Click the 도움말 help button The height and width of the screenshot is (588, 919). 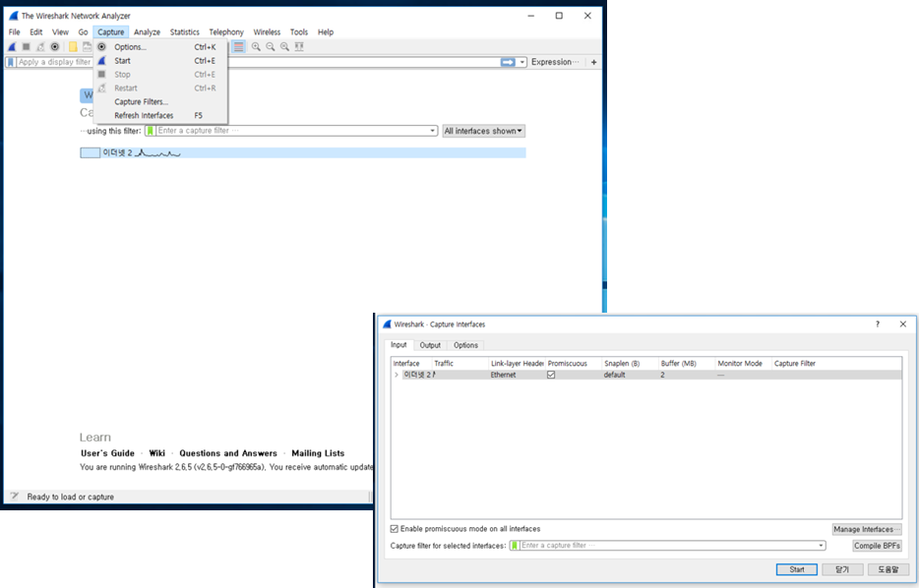pos(888,569)
